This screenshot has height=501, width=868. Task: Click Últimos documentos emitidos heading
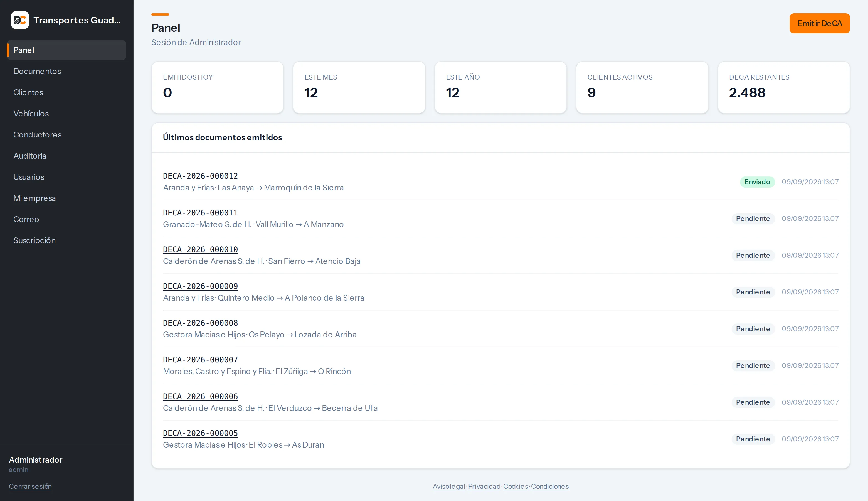coord(223,137)
